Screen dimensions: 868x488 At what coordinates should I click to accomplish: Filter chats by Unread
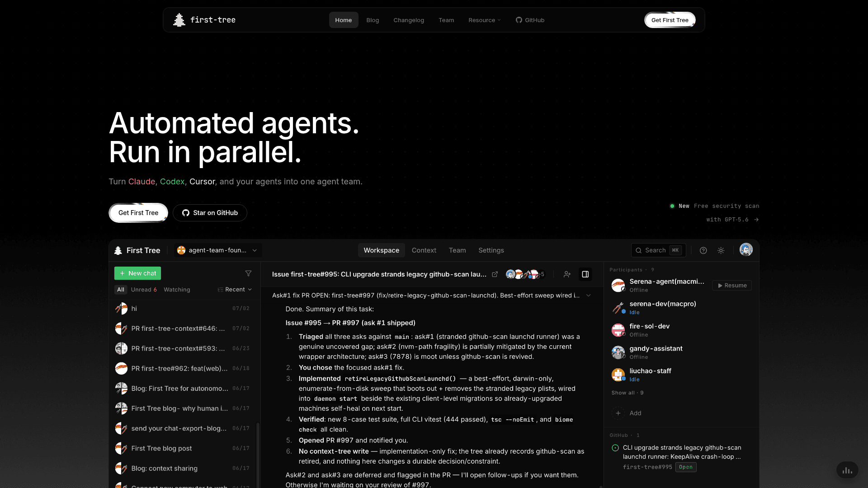pyautogui.click(x=144, y=290)
